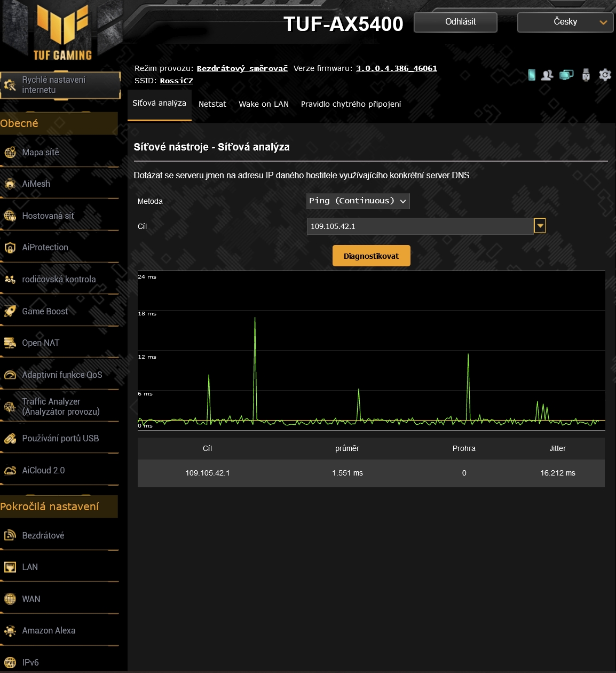Open Hostovaná síť guest network icon
This screenshot has height=673, width=616.
pyautogui.click(x=10, y=216)
